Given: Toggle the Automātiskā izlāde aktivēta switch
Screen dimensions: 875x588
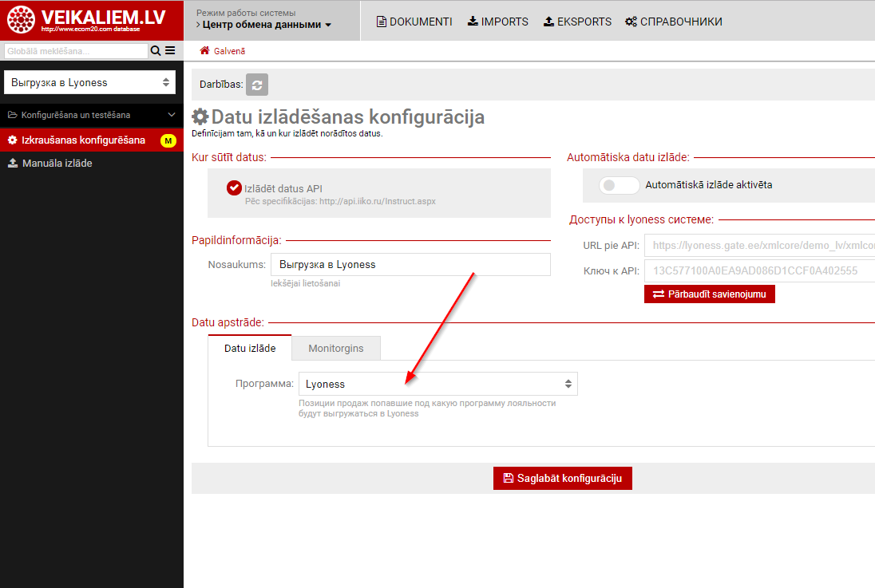Looking at the screenshot, I should pos(619,185).
